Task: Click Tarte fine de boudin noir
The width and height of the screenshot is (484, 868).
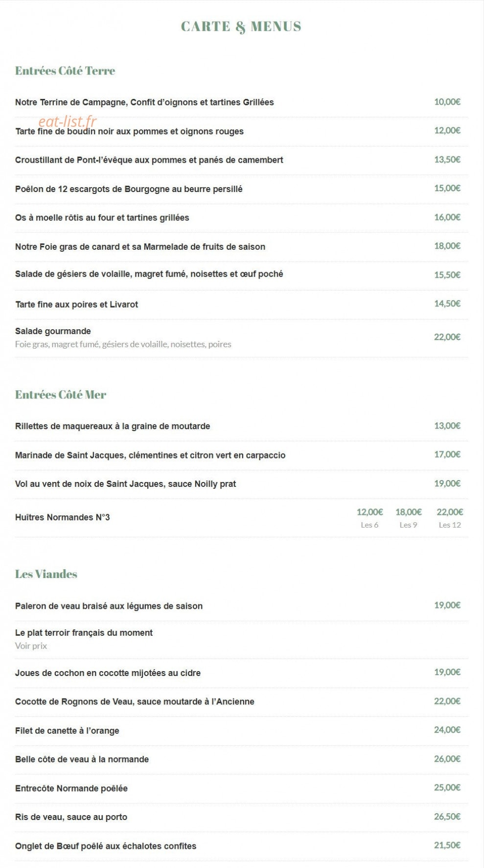Action: click(129, 131)
